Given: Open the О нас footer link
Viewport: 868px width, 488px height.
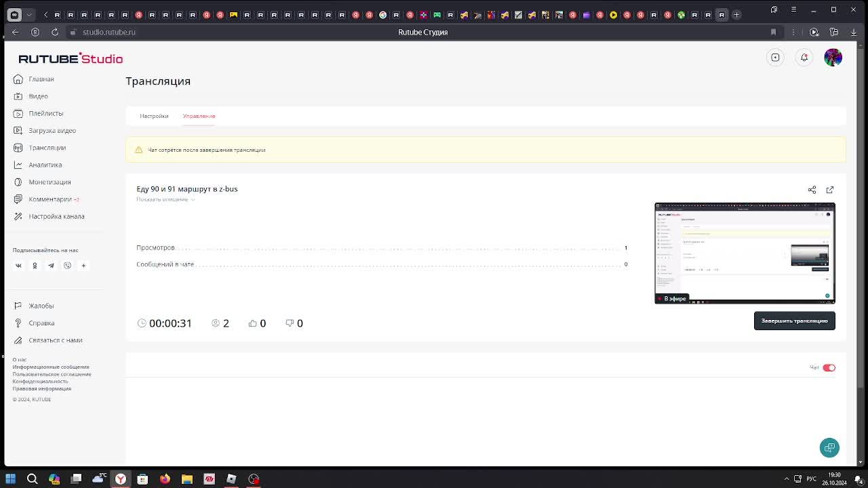Looking at the screenshot, I should click(20, 360).
